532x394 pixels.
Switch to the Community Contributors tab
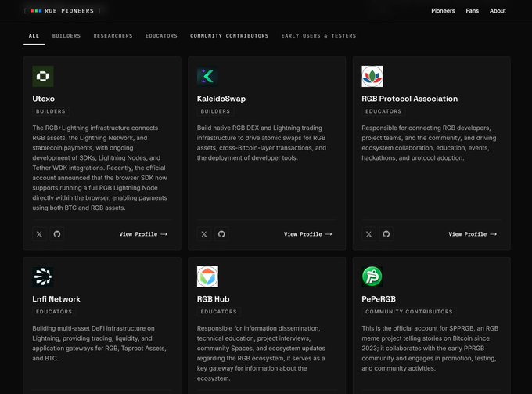[229, 36]
